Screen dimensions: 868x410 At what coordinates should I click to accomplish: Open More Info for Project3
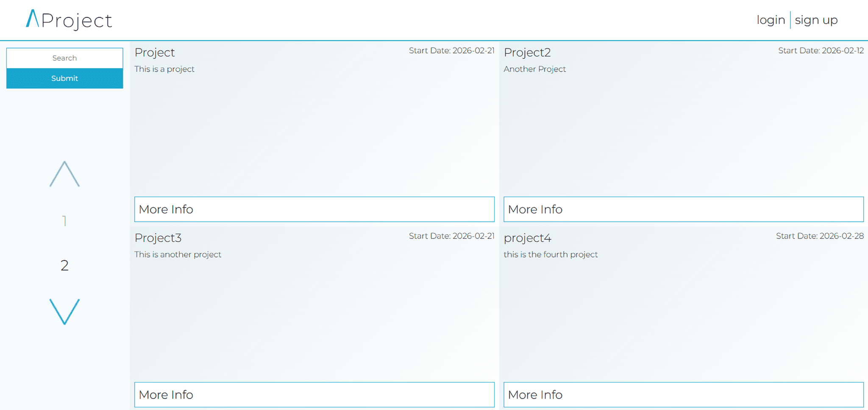(314, 394)
